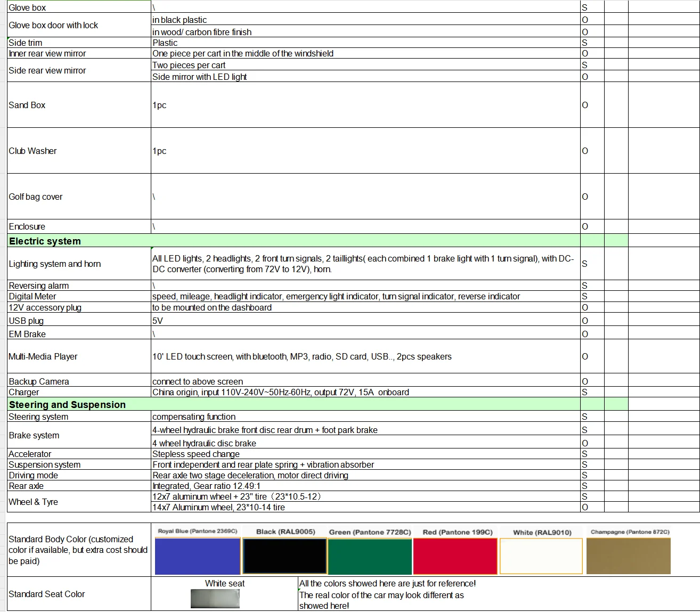Click the 'Enclosure' cell
Viewport: 700px width, 612px height.
[79, 226]
